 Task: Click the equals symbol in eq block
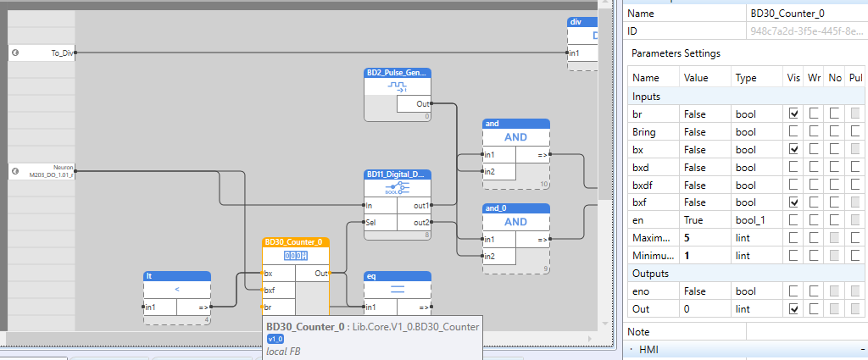pos(398,290)
